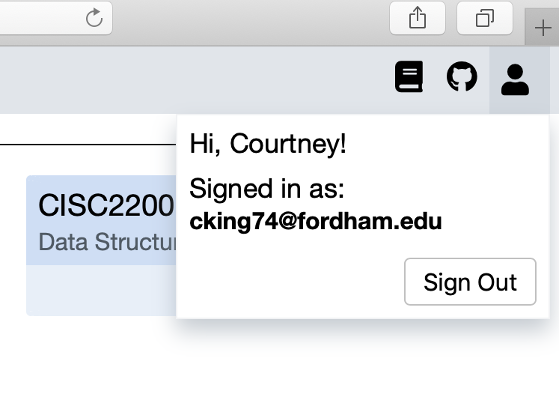Image resolution: width=560 pixels, height=394 pixels.
Task: Click the cking74@fordham.edu email text
Action: [316, 221]
